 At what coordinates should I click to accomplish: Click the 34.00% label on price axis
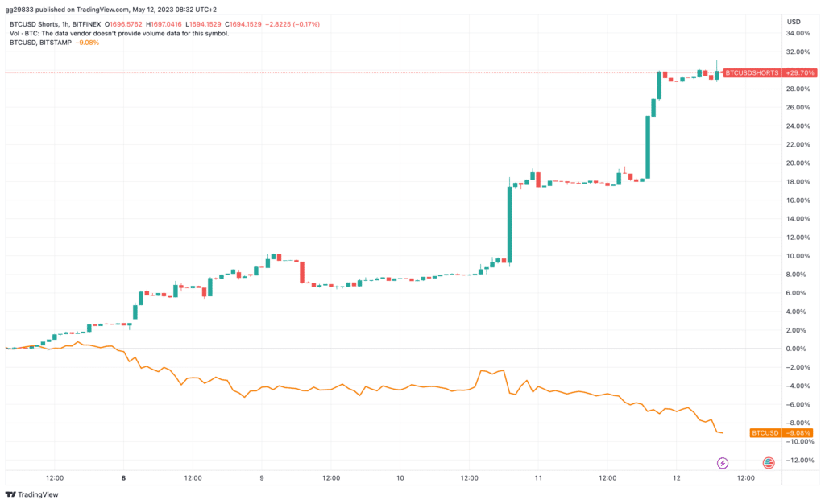pyautogui.click(x=798, y=34)
